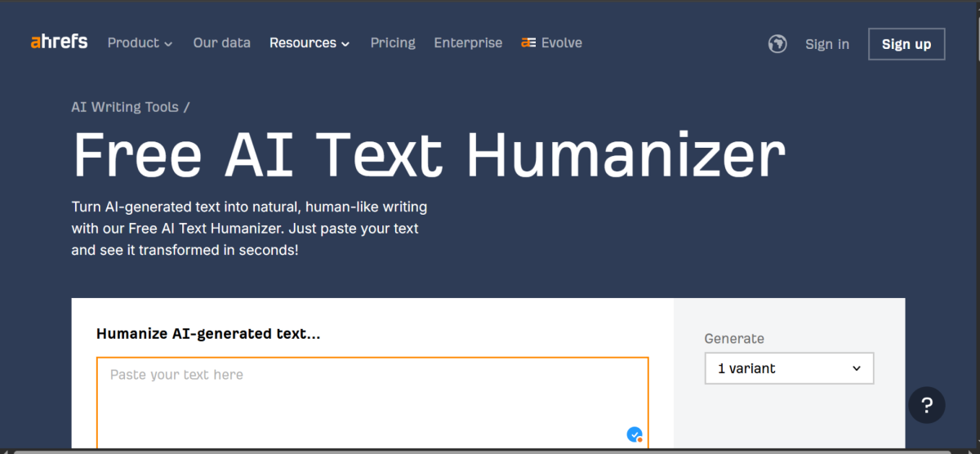Click the Sign up button
Image resolution: width=980 pixels, height=454 pixels.
(906, 44)
